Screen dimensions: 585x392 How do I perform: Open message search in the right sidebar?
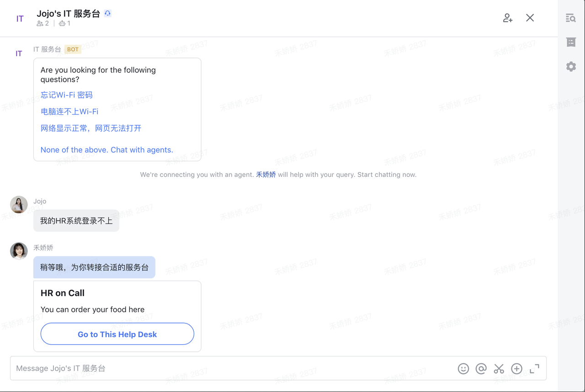click(570, 17)
